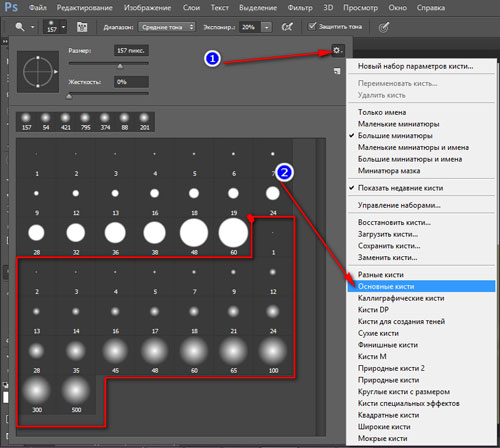Screen dimensions: 500x448
Task: Pick recent brush 374
Action: coord(105,122)
